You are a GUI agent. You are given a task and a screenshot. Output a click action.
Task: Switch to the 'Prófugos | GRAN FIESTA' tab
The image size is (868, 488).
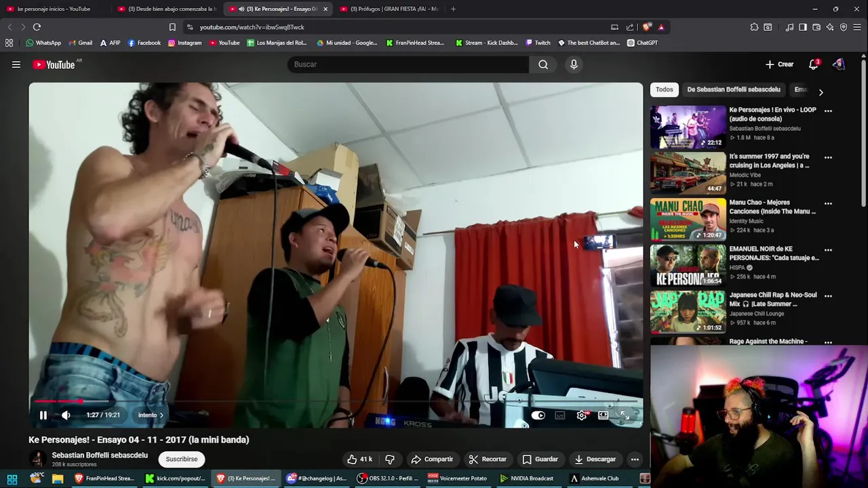(389, 9)
